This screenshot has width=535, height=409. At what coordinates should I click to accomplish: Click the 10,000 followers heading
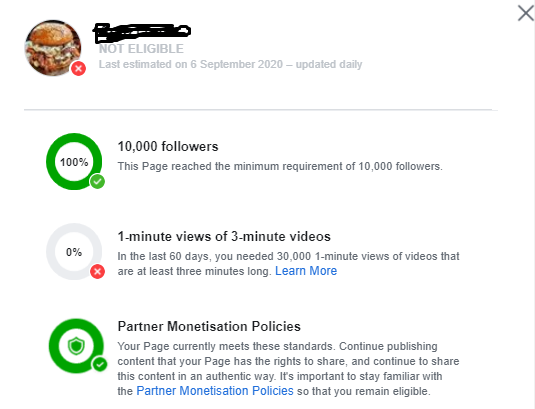pos(168,147)
